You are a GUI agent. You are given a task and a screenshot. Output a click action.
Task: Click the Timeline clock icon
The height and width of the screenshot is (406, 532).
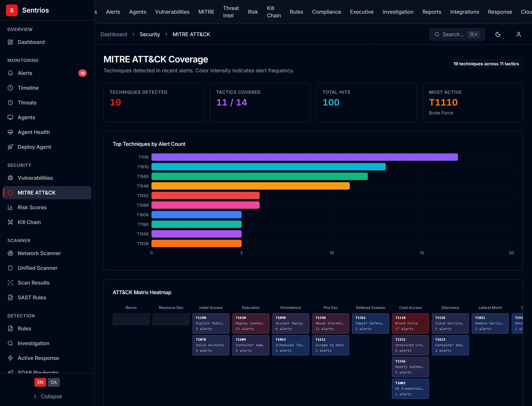coord(10,88)
